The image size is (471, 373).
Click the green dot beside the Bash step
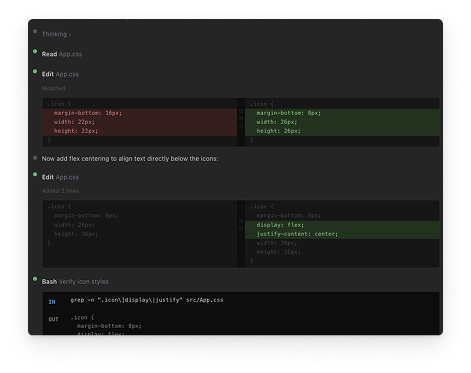(35, 279)
